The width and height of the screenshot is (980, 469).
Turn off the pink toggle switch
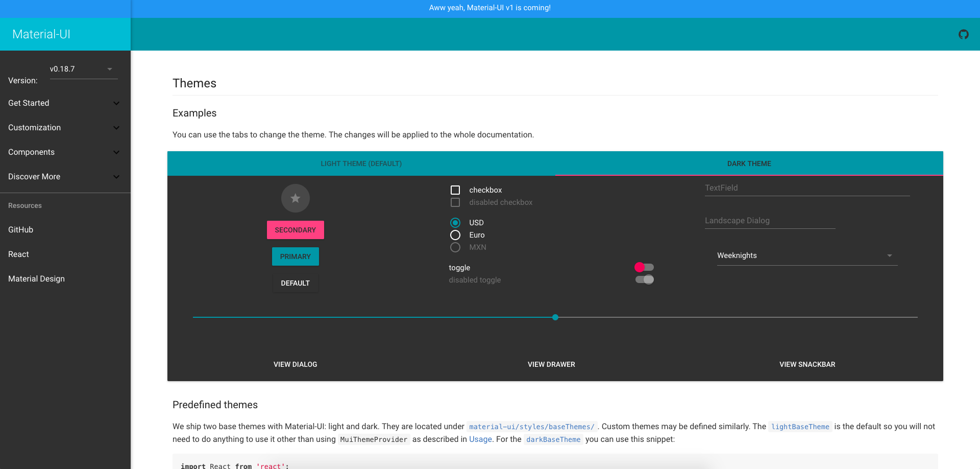coord(644,267)
